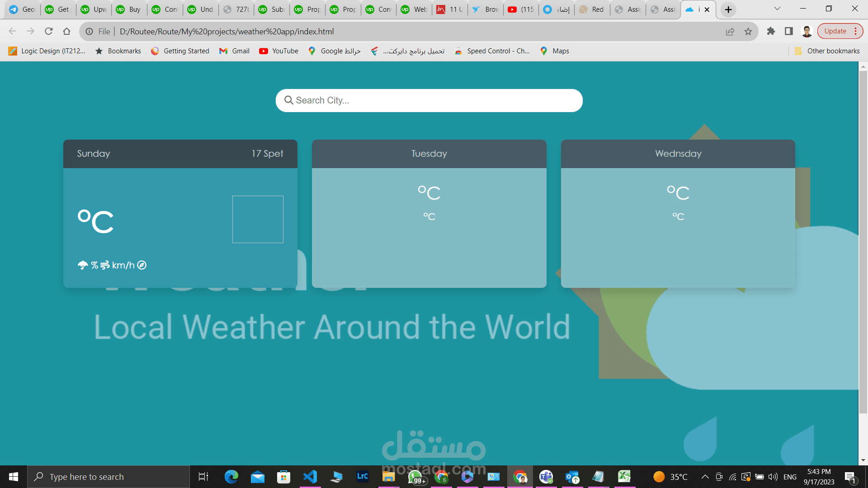Mute the volume from the system tray
The image size is (868, 488).
[772, 476]
